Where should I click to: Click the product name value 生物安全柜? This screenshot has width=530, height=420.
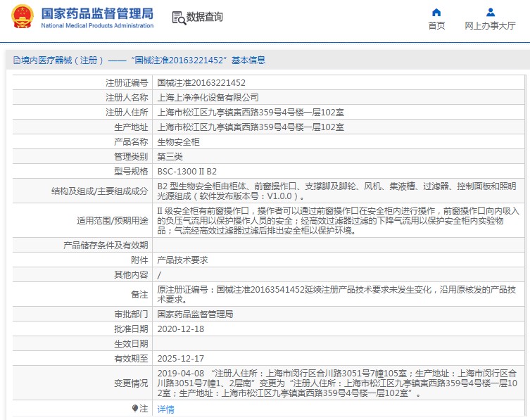click(x=177, y=141)
